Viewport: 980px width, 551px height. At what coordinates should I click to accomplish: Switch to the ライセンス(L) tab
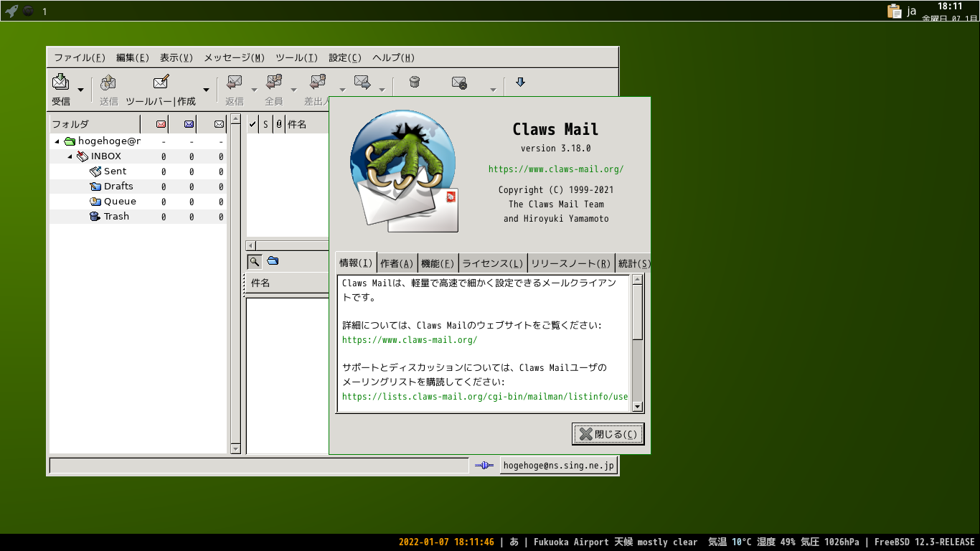[x=493, y=264]
